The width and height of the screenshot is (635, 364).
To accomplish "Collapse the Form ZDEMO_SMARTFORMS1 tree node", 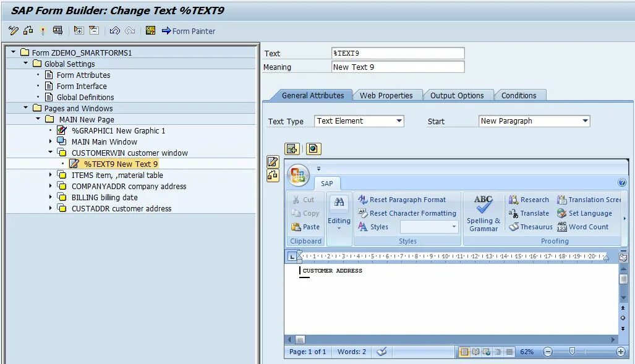I will tap(14, 53).
